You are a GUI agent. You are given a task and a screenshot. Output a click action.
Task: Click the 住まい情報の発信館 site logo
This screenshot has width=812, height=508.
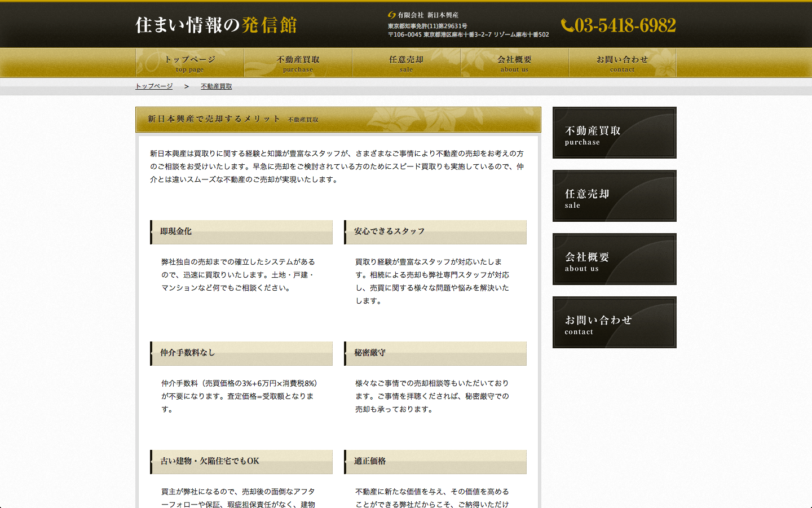point(216,25)
